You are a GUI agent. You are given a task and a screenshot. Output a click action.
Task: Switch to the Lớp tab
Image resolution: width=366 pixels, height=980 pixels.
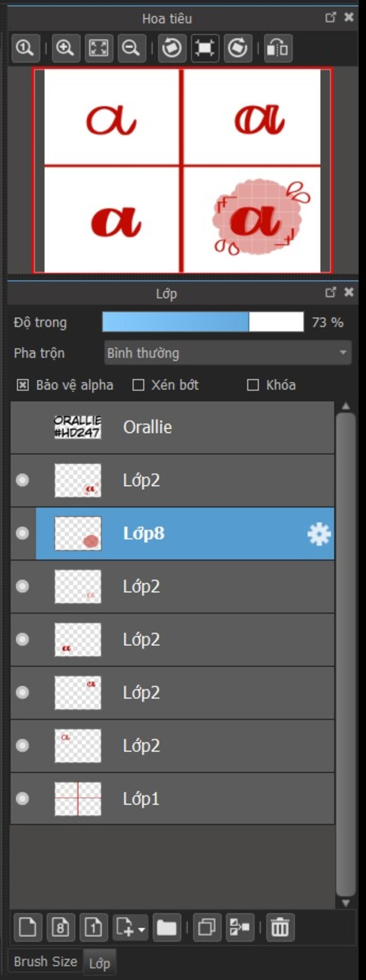pyautogui.click(x=100, y=963)
